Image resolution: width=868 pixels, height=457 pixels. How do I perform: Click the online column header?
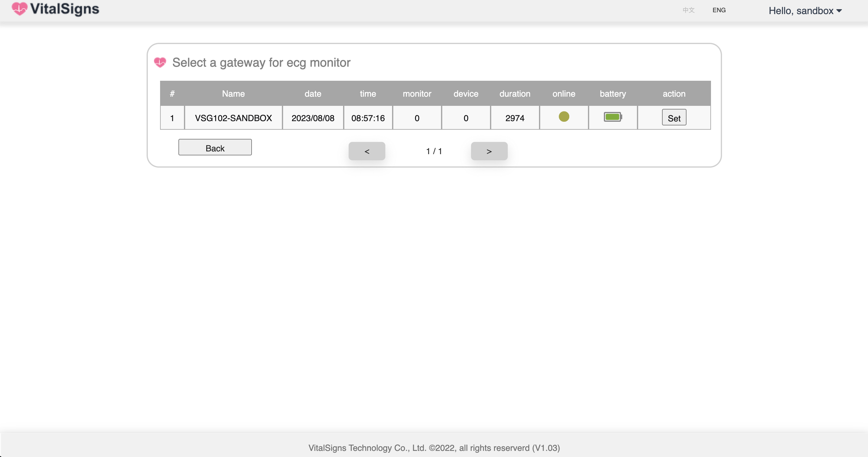(x=564, y=94)
